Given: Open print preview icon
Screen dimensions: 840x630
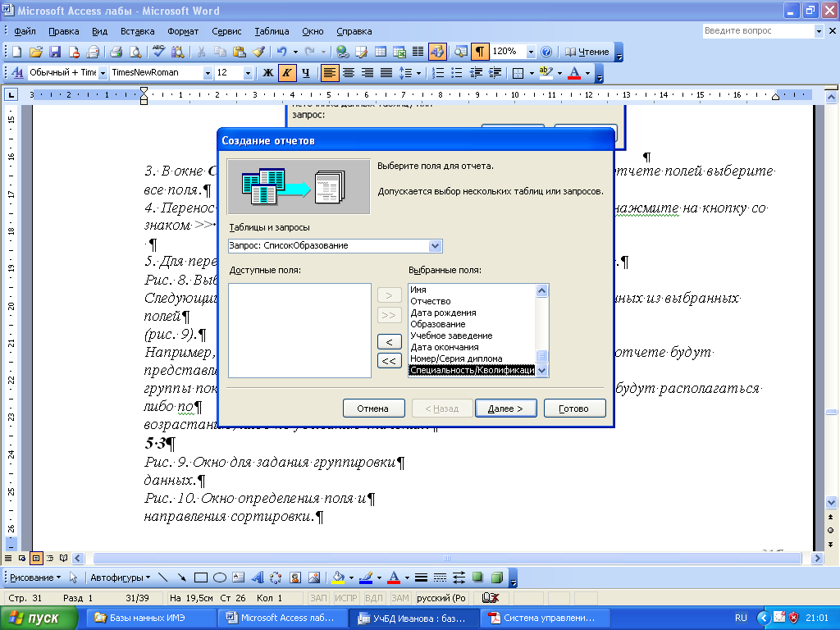Looking at the screenshot, I should point(135,52).
